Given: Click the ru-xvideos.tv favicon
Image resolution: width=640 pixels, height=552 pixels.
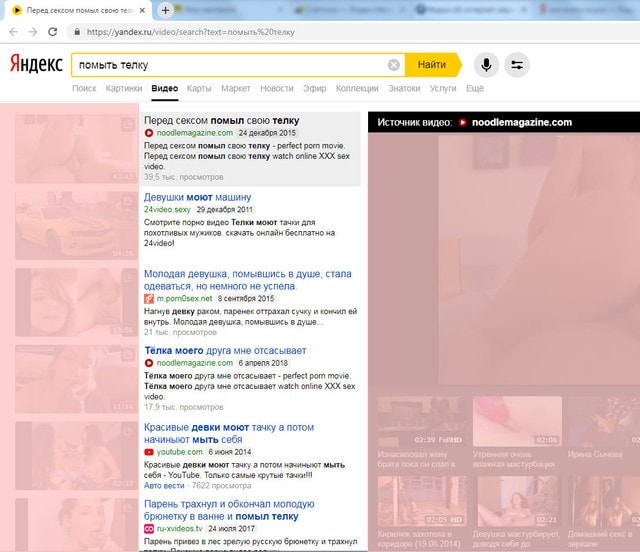Looking at the screenshot, I should [149, 529].
